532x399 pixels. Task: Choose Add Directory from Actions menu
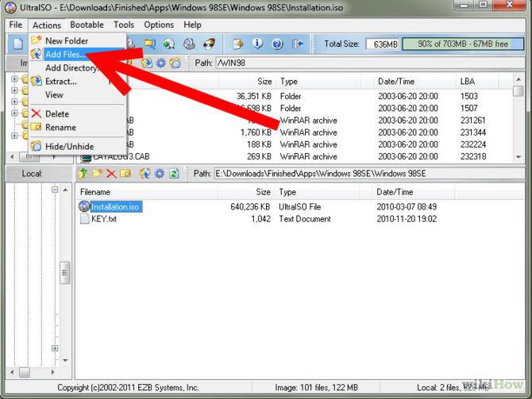click(x=78, y=67)
